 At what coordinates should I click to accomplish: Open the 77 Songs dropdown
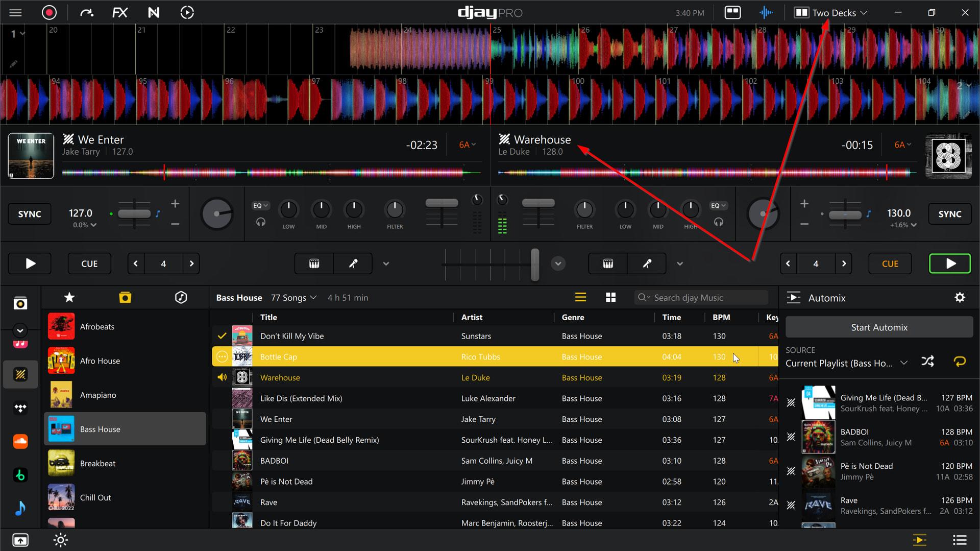pos(293,298)
